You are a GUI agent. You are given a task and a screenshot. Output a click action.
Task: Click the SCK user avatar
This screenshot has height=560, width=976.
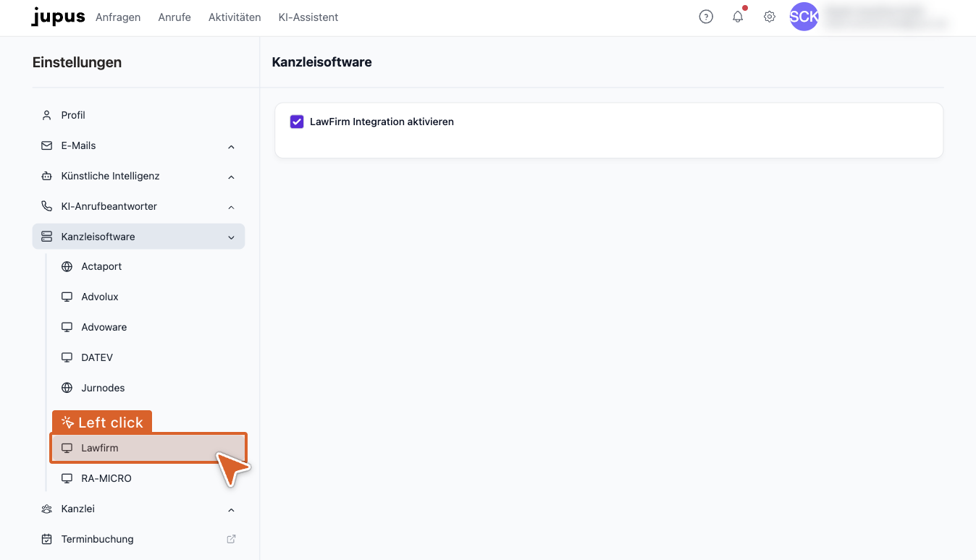tap(804, 17)
